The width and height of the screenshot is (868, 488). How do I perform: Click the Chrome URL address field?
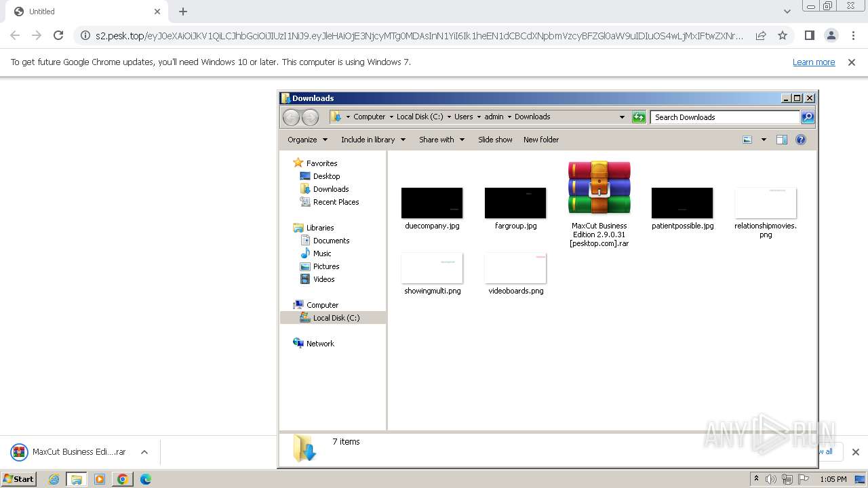(419, 35)
